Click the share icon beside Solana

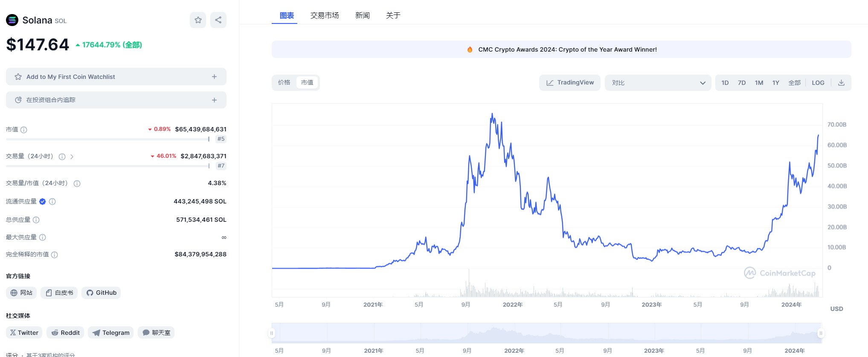(x=218, y=20)
